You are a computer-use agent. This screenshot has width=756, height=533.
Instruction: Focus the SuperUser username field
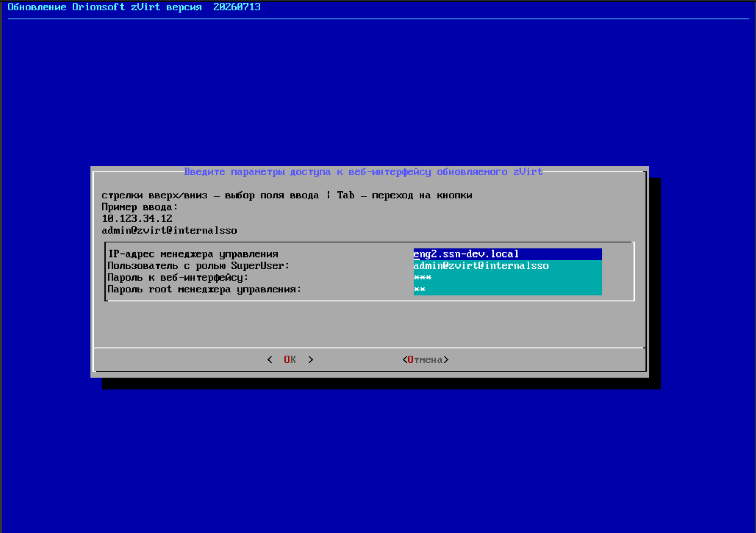[x=507, y=266]
